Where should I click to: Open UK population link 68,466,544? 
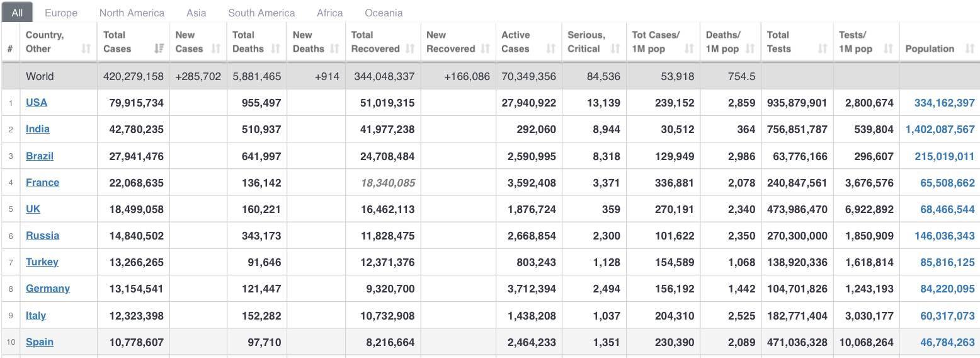click(947, 209)
